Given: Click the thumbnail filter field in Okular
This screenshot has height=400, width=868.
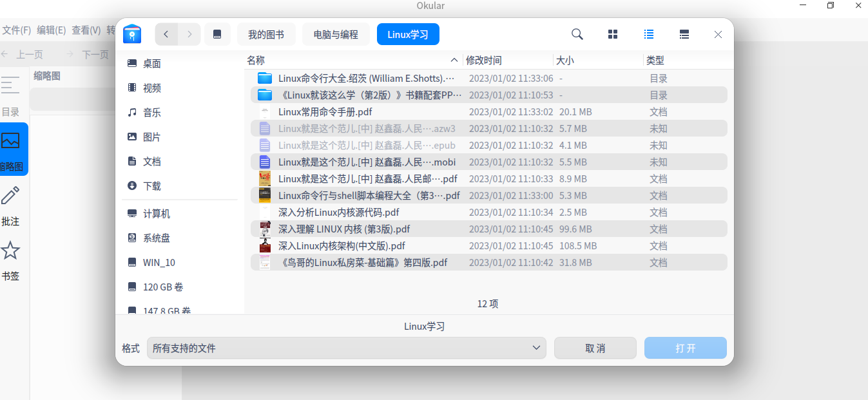Looking at the screenshot, I should [73, 99].
